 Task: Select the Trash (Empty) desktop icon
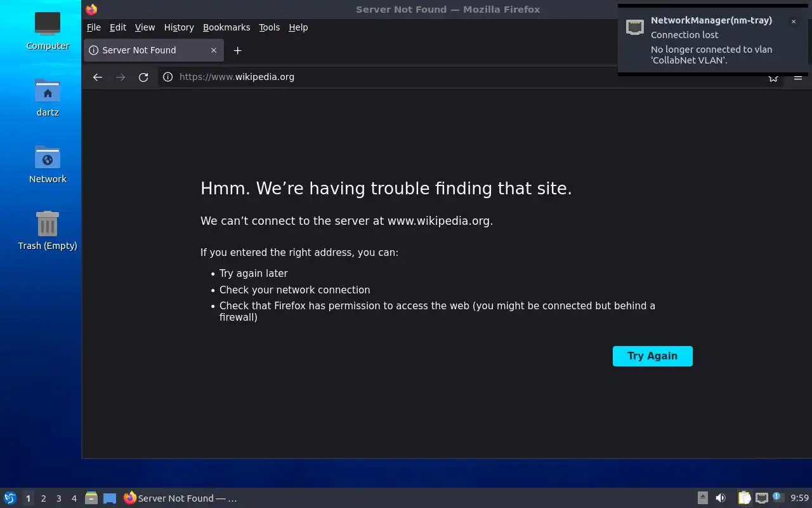(48, 231)
